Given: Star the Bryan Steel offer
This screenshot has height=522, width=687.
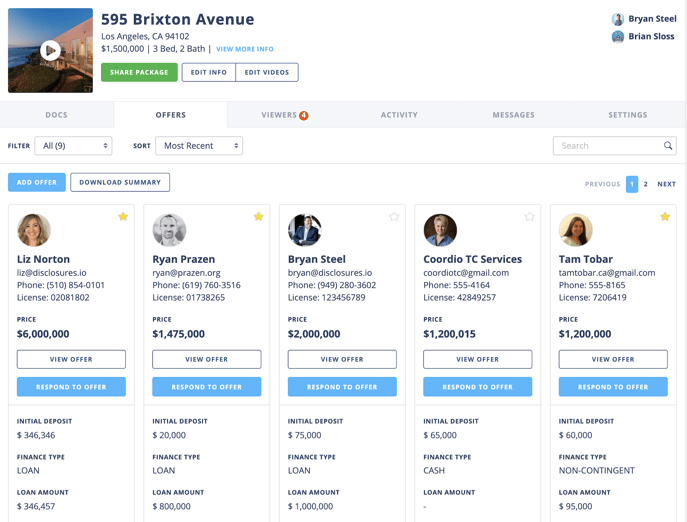Looking at the screenshot, I should point(394,217).
